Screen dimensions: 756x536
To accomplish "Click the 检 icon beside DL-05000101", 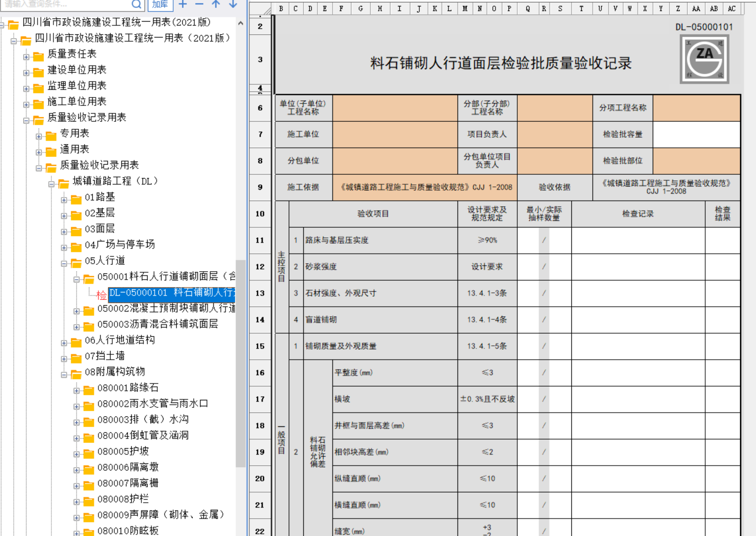I will pos(102,295).
